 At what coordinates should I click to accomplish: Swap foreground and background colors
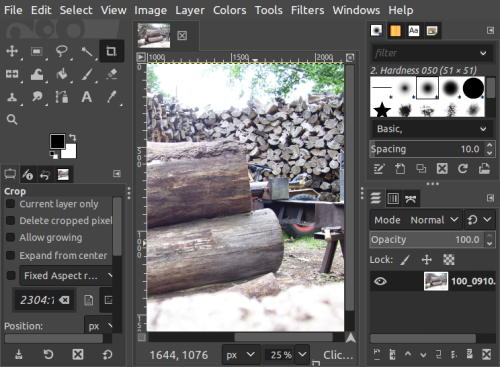click(x=73, y=137)
